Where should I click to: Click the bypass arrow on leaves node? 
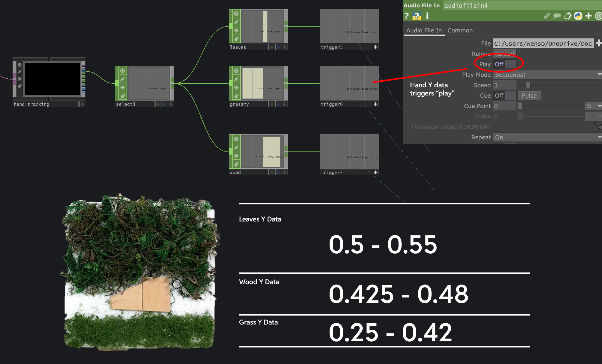[236, 31]
